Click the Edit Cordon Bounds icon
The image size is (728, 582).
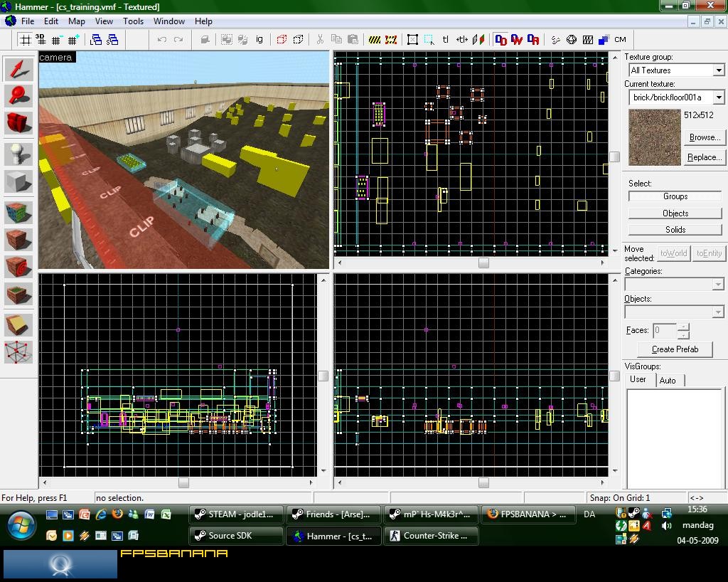(x=391, y=40)
